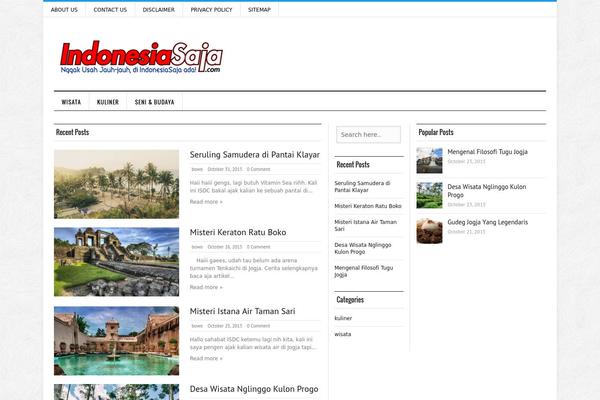Open the wisata category link
600x400 pixels.
[x=342, y=334]
